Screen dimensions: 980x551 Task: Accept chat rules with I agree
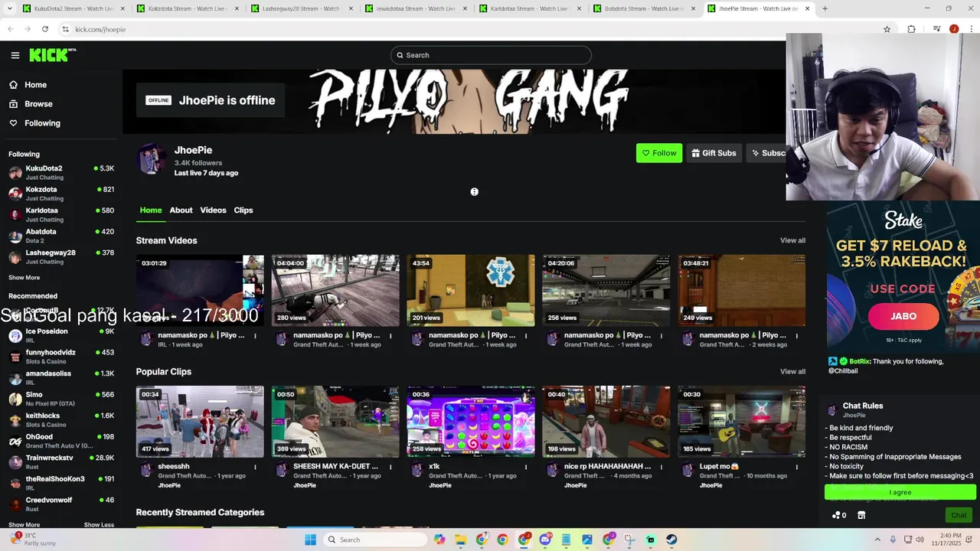pos(900,492)
